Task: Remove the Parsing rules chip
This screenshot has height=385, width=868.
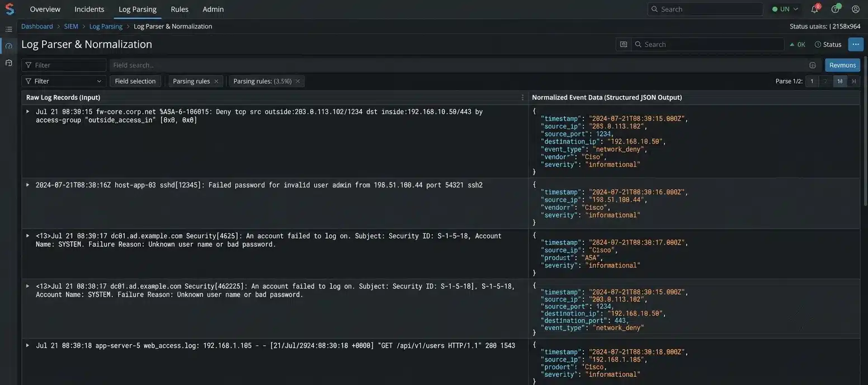Action: point(216,81)
